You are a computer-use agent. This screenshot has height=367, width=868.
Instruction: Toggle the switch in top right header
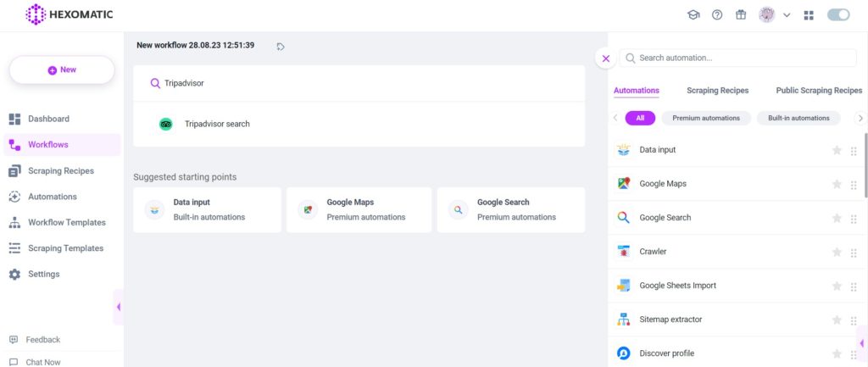click(838, 15)
